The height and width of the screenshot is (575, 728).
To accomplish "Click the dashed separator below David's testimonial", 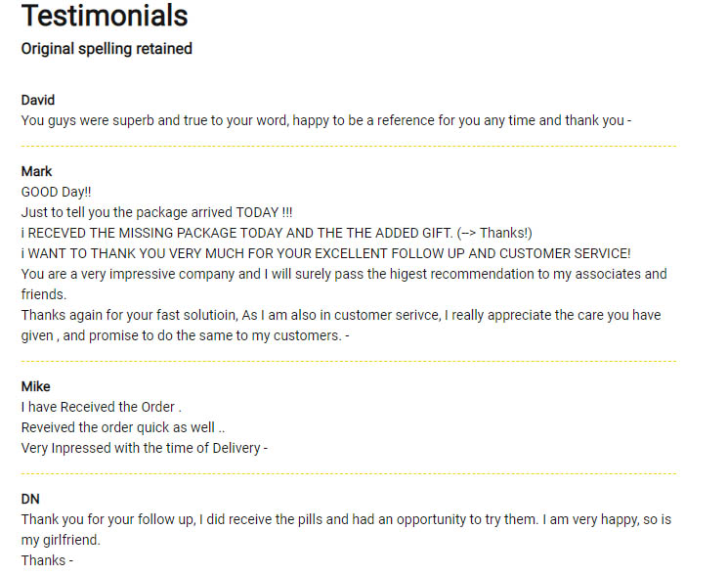I will tap(349, 146).
